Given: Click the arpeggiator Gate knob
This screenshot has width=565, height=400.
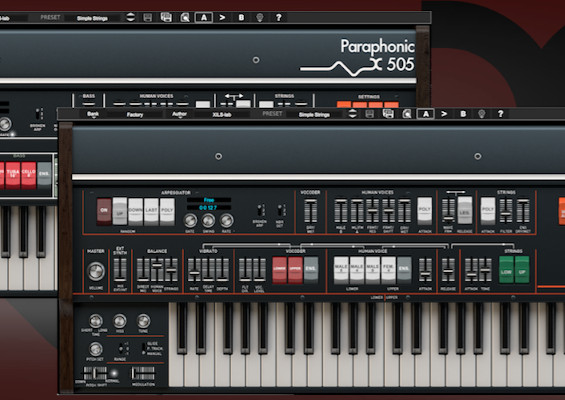Looking at the screenshot, I should pos(190,220).
